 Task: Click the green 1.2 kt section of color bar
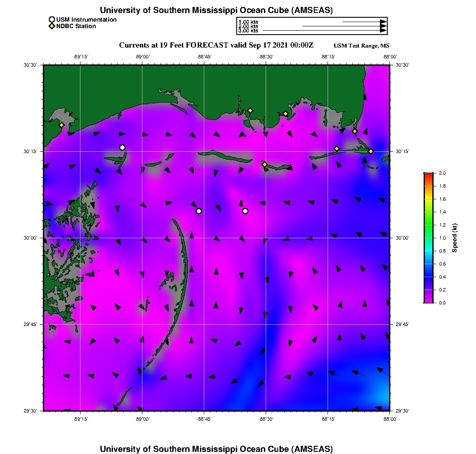click(429, 225)
